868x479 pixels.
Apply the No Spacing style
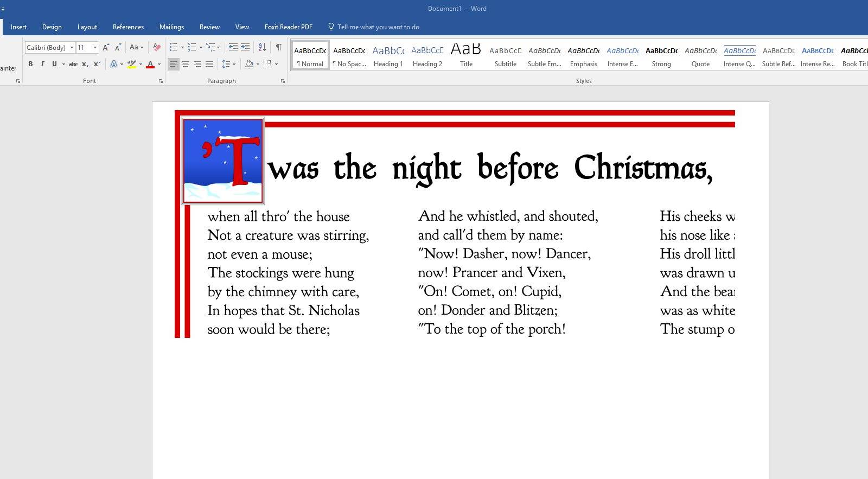tap(349, 55)
